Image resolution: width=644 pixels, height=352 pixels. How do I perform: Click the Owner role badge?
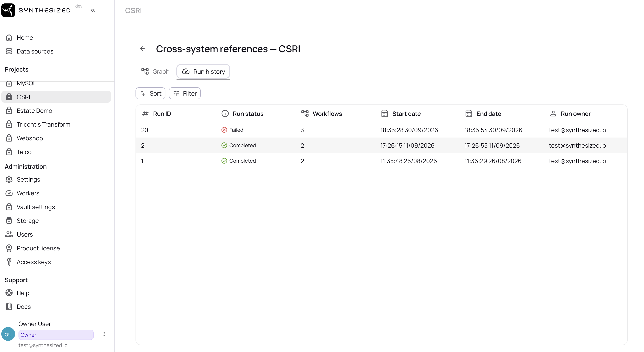pyautogui.click(x=56, y=335)
